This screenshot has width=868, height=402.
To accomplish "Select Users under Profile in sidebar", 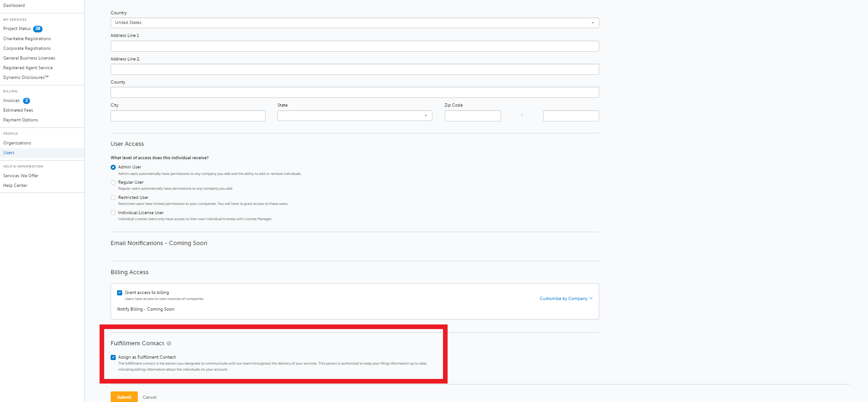I will point(9,153).
